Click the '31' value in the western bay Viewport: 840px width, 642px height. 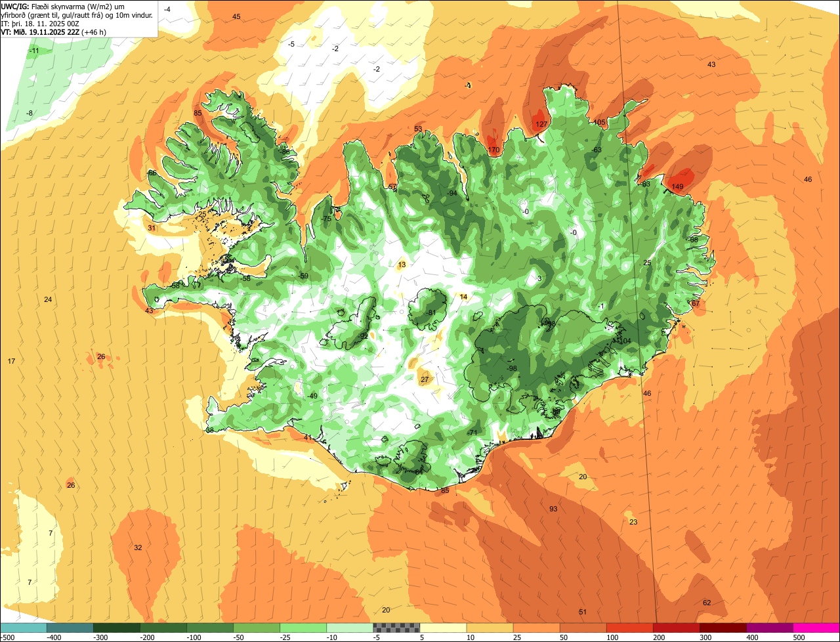point(152,228)
